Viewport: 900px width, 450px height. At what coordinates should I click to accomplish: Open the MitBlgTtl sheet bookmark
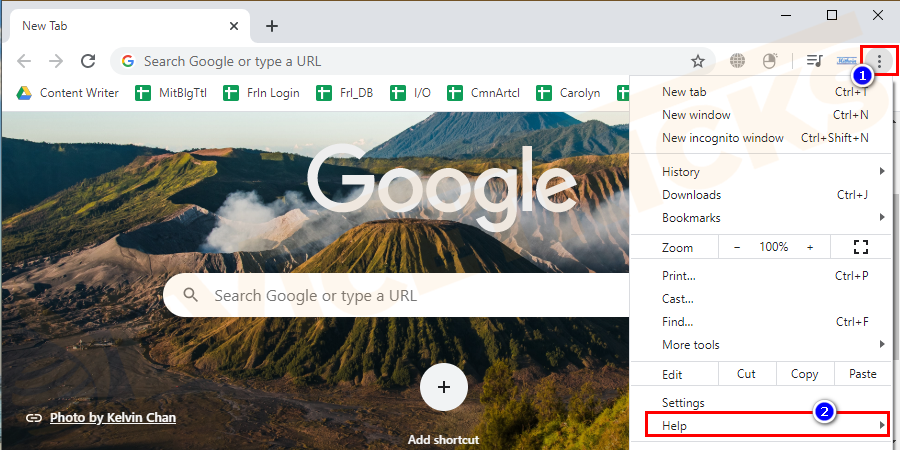point(171,92)
